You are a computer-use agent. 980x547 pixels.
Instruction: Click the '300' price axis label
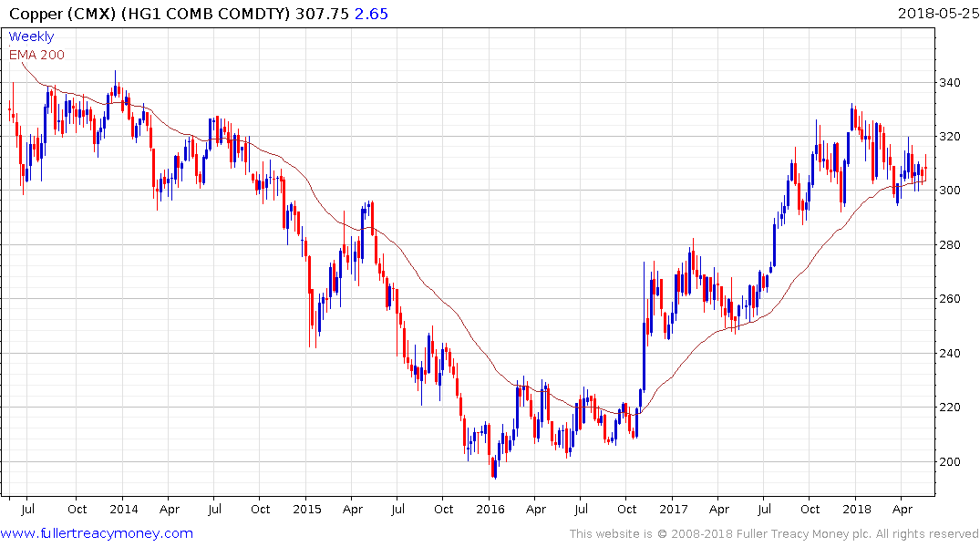(x=950, y=191)
